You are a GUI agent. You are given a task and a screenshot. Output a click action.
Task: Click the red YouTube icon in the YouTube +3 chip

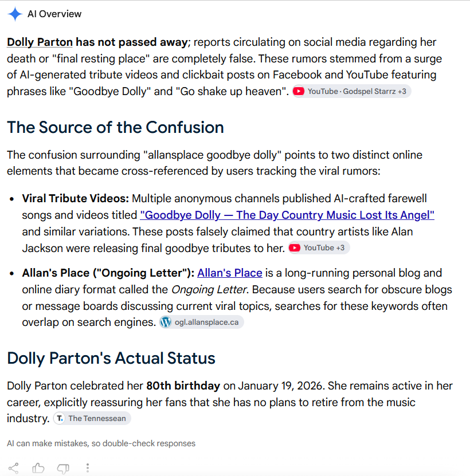tap(295, 247)
